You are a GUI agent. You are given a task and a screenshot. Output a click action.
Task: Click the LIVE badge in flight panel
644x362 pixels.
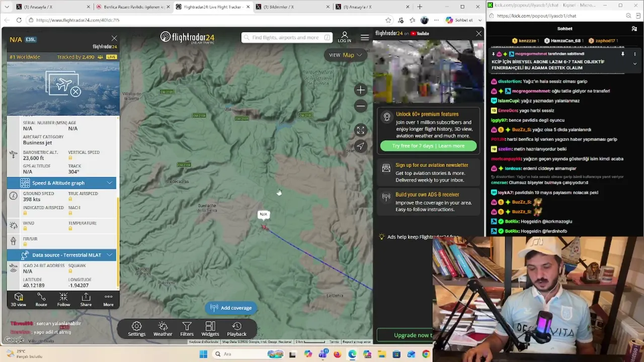click(111, 57)
